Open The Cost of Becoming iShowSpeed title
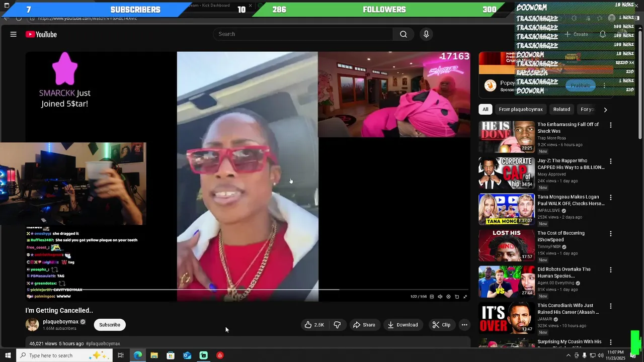This screenshot has width=644, height=362. point(561,236)
